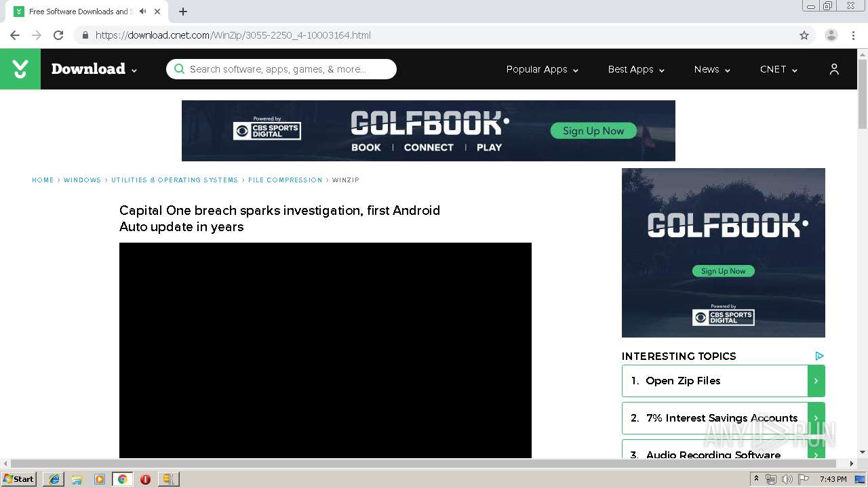Open File Compression breadcrumb
The image size is (868, 488).
tap(285, 180)
